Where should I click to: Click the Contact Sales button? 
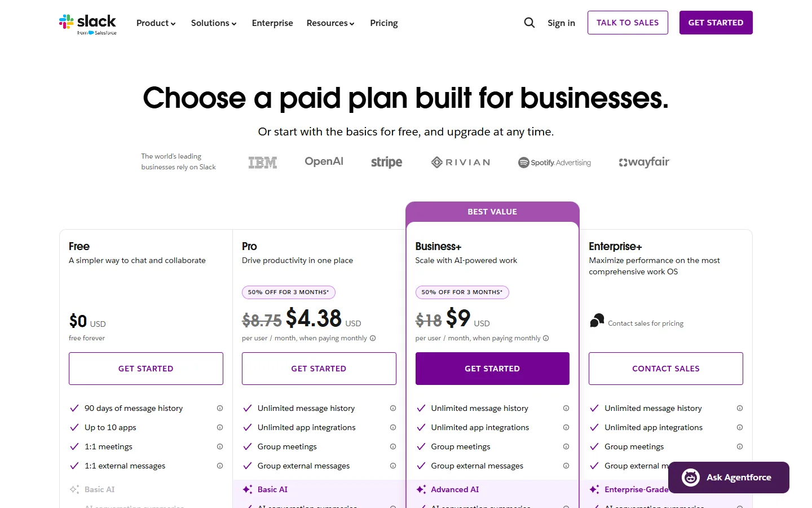[x=666, y=369]
